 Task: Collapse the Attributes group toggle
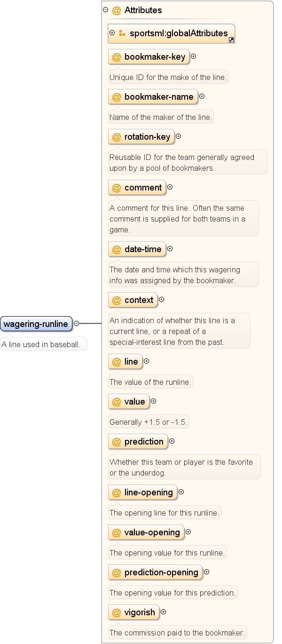tap(105, 10)
